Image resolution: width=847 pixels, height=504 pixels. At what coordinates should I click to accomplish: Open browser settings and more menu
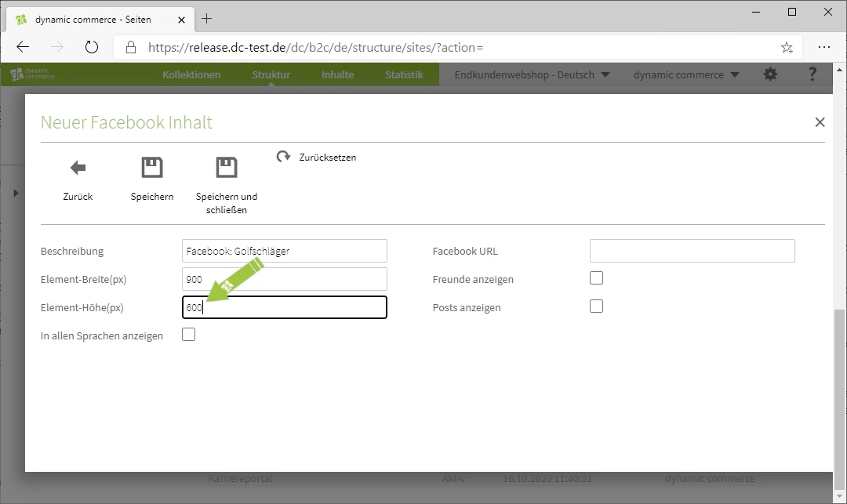pyautogui.click(x=823, y=48)
